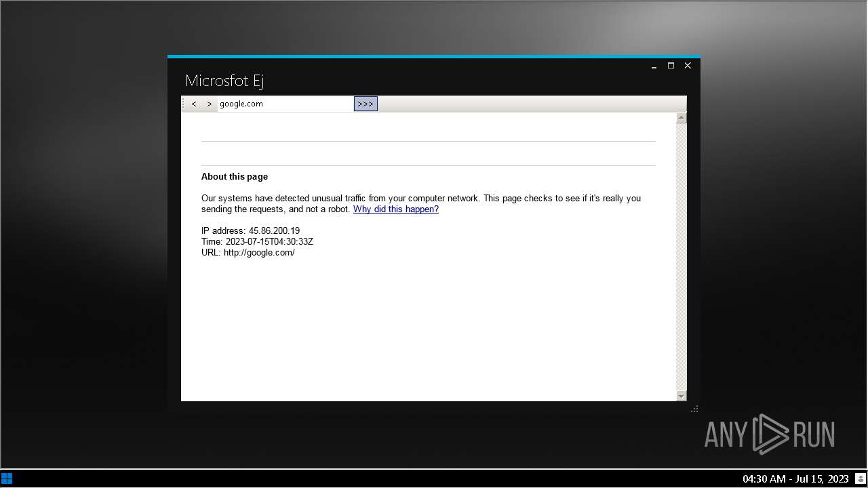The image size is (868, 488).
Task: Go back with the < button
Action: 194,104
